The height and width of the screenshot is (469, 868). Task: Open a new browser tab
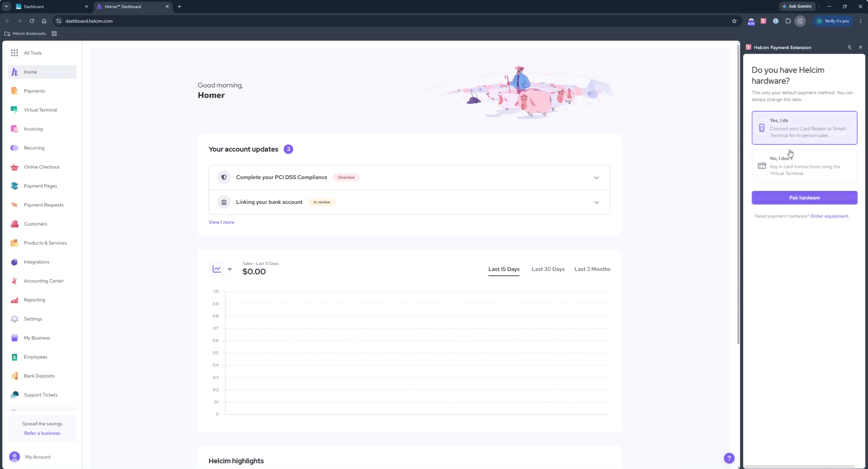click(180, 6)
